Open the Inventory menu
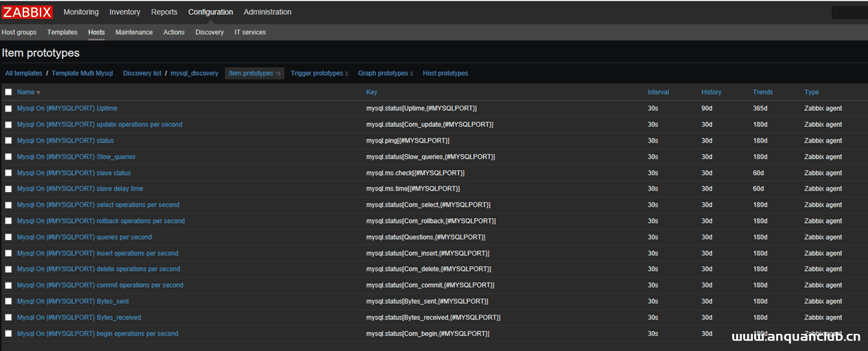Screen dimensions: 868x351 point(125,12)
